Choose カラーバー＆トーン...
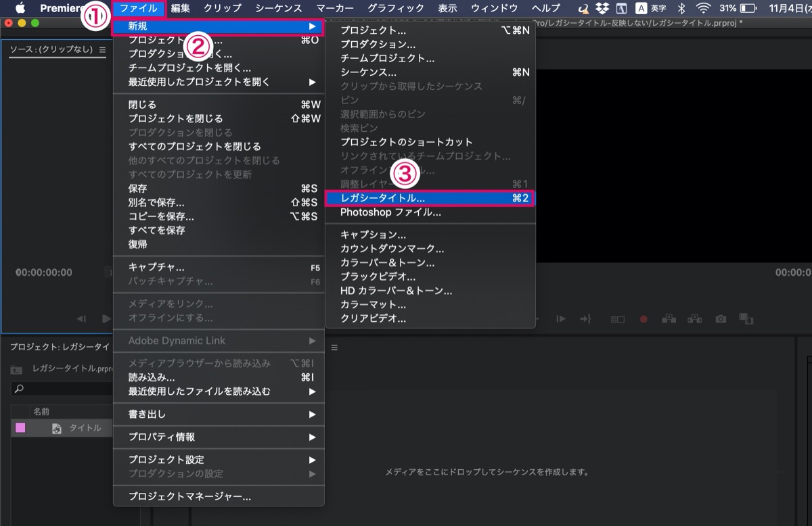 (430, 262)
